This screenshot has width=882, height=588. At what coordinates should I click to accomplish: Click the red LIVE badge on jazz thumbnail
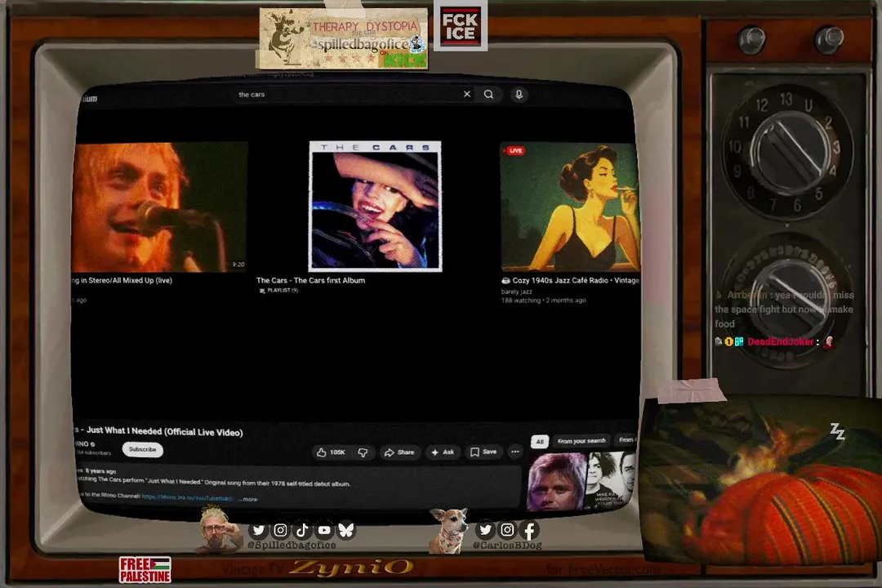click(515, 151)
